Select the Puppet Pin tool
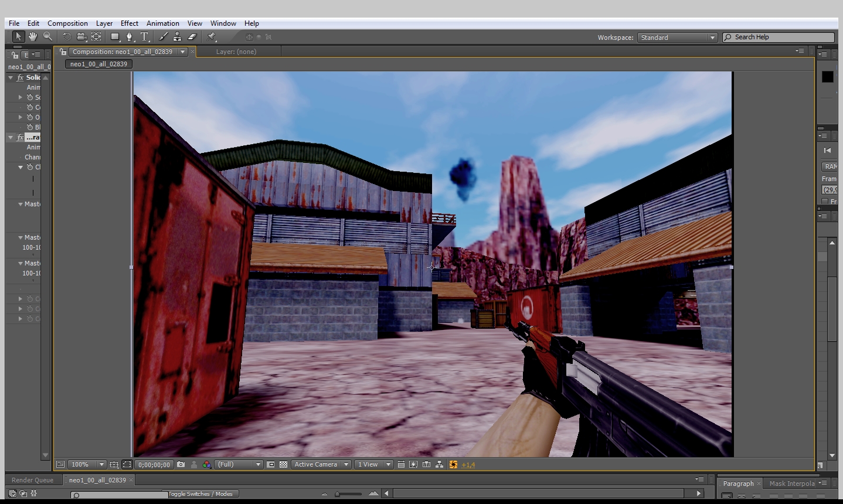The height and width of the screenshot is (504, 843). tap(212, 36)
